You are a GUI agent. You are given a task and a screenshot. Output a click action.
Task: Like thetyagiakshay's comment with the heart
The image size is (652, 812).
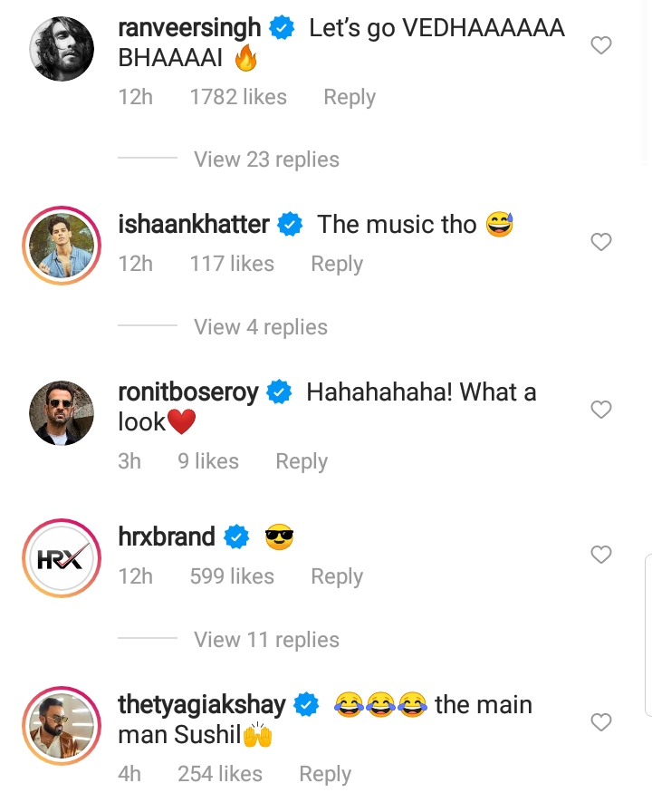(x=601, y=722)
